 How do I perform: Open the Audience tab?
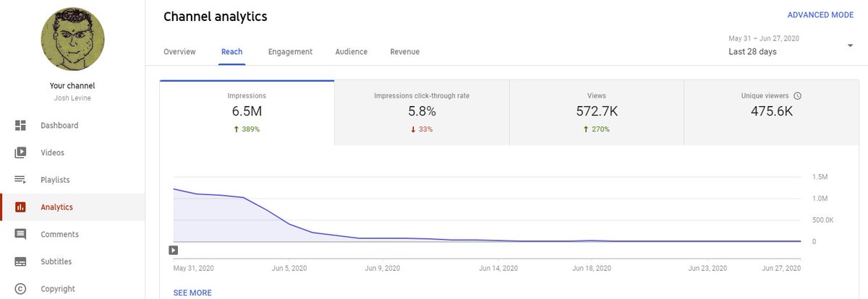351,52
